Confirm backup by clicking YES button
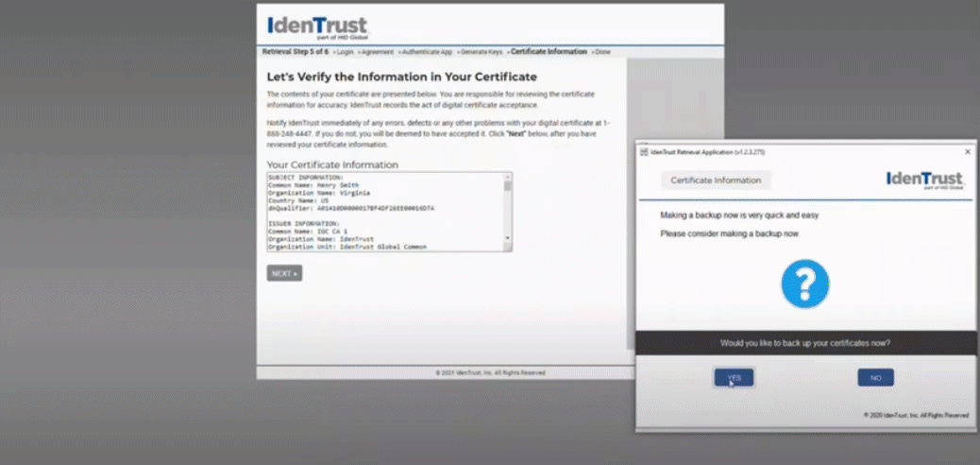Viewport: 980px width, 465px height. [735, 377]
